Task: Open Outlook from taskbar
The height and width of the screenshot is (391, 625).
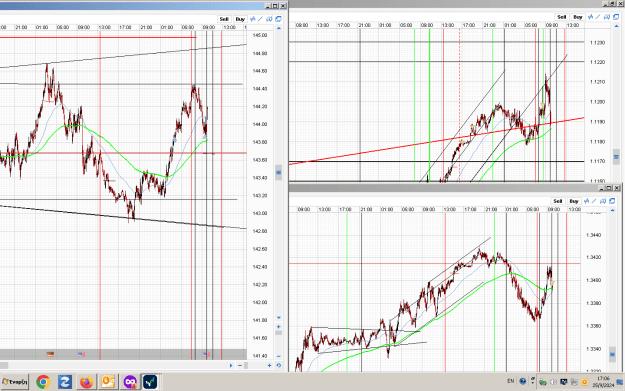Action: tap(108, 382)
